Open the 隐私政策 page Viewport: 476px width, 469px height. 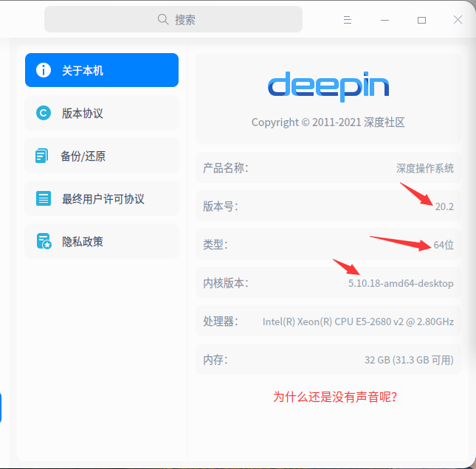[x=102, y=241]
